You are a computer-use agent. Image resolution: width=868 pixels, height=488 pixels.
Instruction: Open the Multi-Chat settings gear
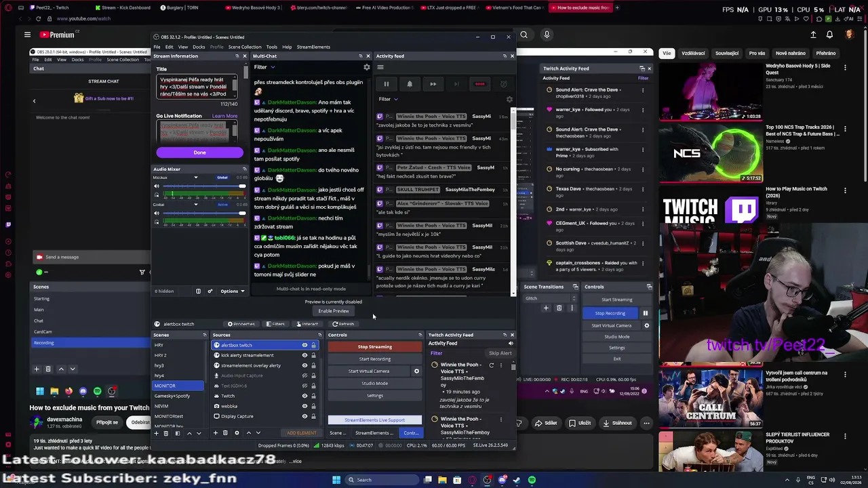coord(367,67)
